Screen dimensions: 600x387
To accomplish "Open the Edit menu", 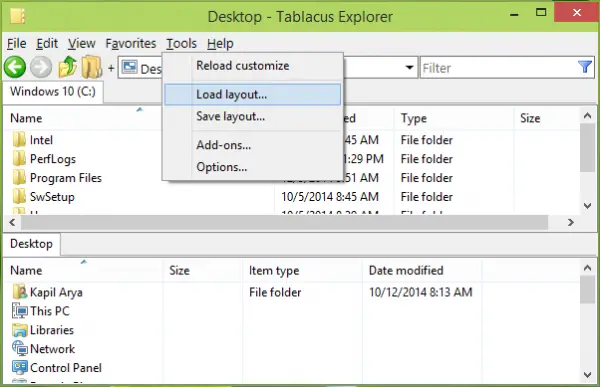I will (47, 44).
